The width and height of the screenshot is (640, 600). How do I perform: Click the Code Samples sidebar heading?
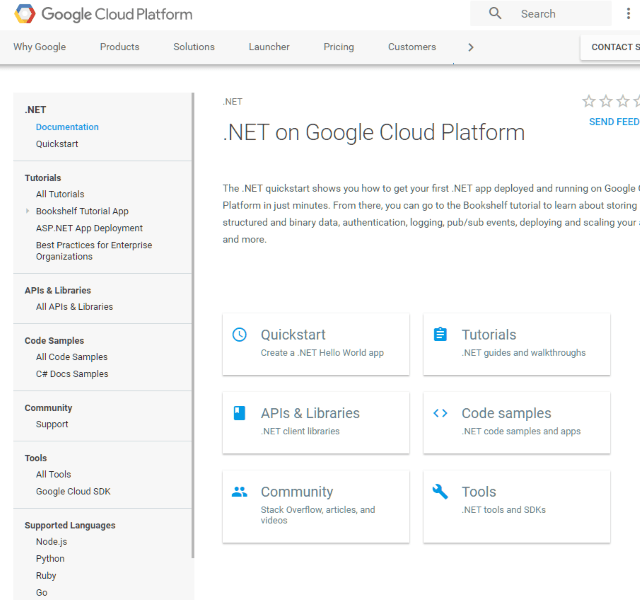(x=54, y=341)
